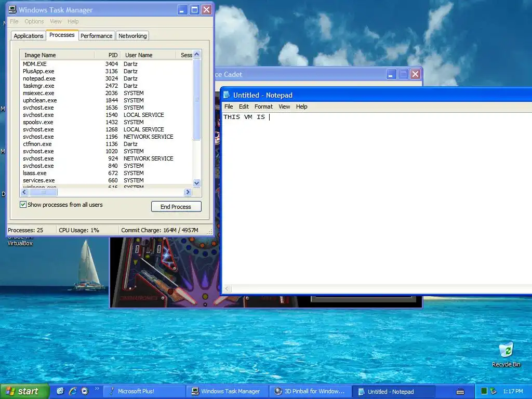Open Task Manager View menu
Image resolution: width=532 pixels, height=399 pixels.
(56, 21)
